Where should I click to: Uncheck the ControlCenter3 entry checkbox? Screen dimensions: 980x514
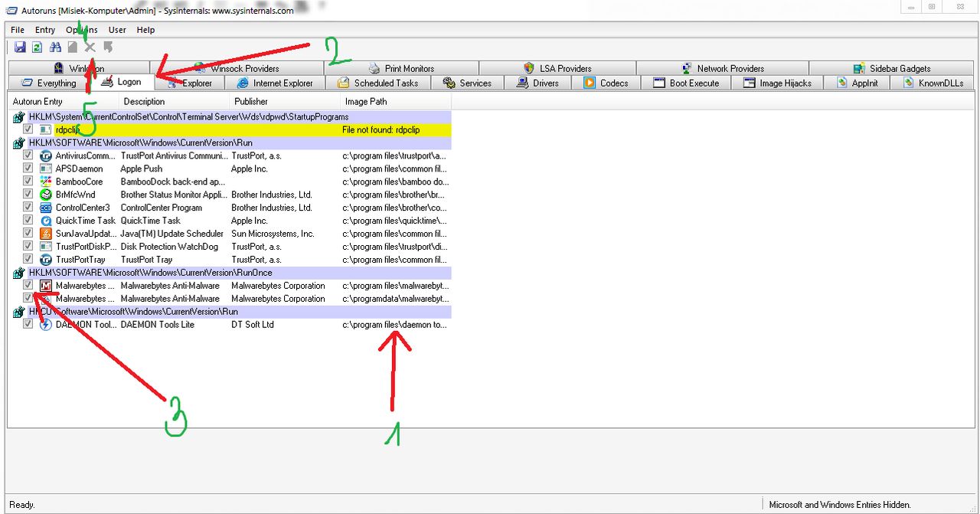(x=28, y=208)
